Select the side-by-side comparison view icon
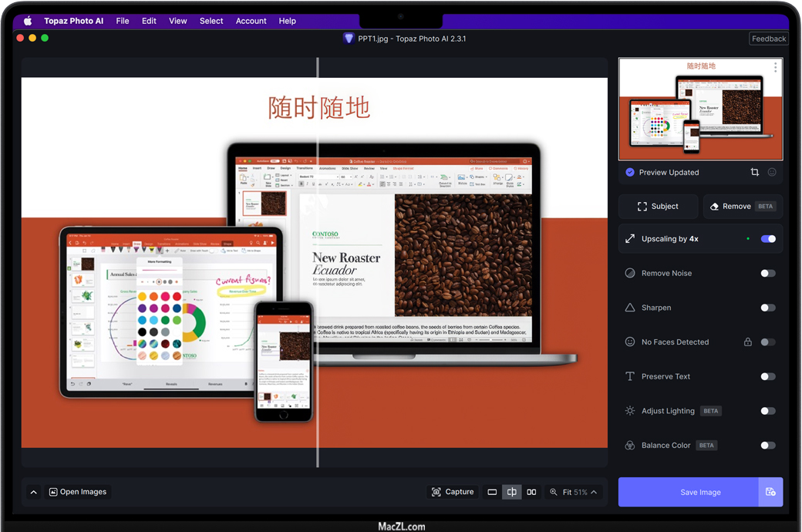 (x=531, y=492)
